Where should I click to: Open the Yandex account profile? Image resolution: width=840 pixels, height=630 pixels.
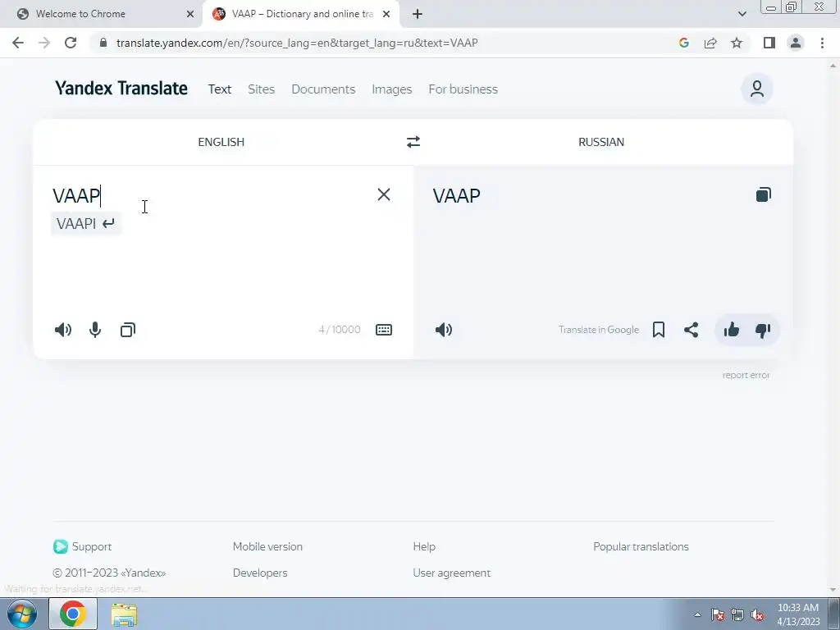point(756,89)
